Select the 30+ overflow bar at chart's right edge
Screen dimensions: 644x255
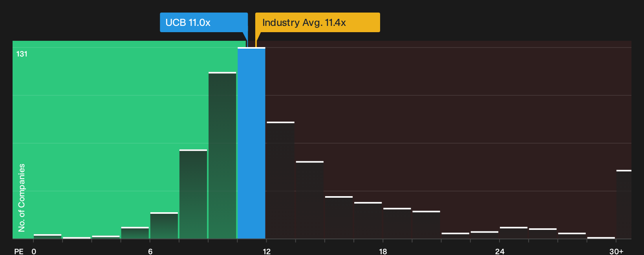click(624, 204)
